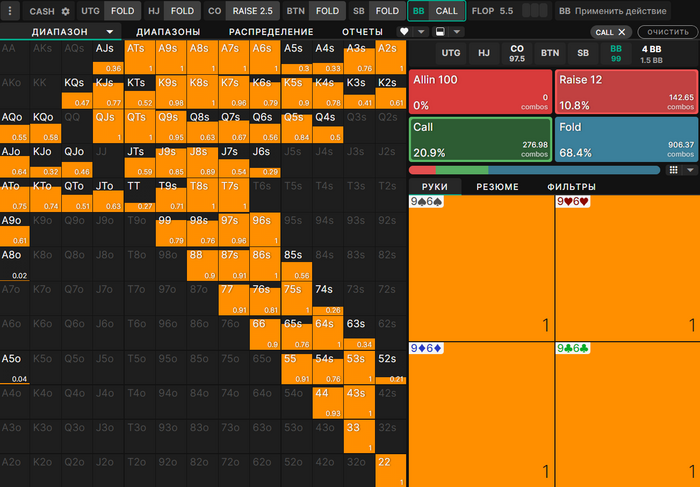Open CASH settings gear
The height and width of the screenshot is (487, 700).
point(66,11)
